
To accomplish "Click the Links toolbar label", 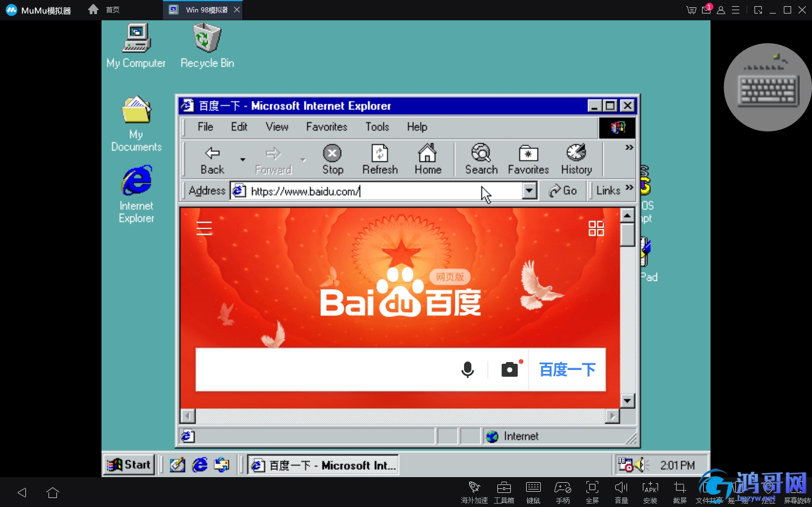I will 608,191.
